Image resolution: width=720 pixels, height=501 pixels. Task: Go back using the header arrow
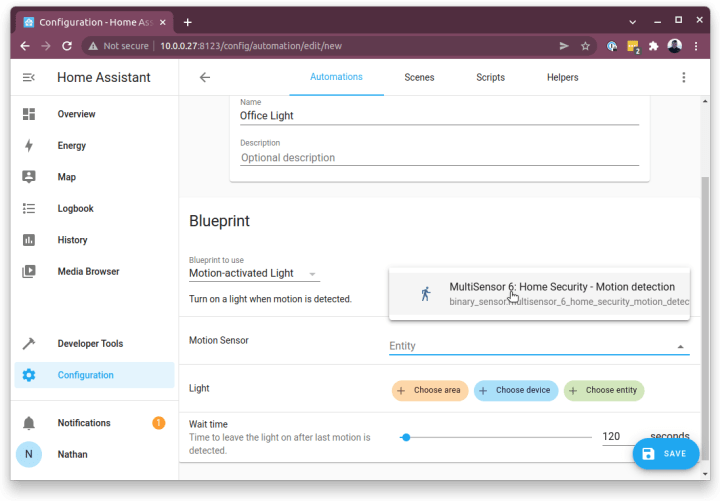(205, 77)
